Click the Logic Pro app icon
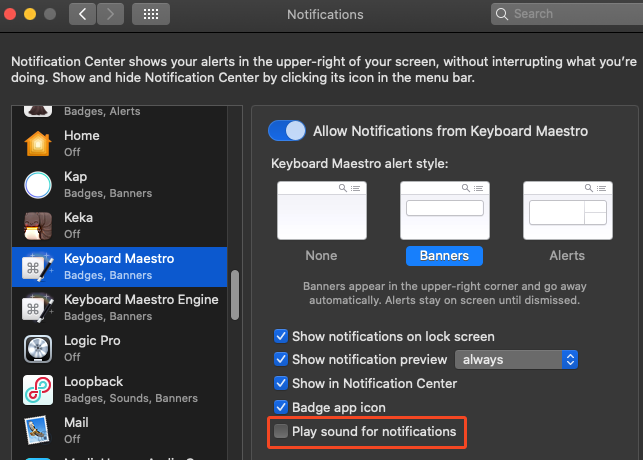This screenshot has height=460, width=643. point(38,348)
